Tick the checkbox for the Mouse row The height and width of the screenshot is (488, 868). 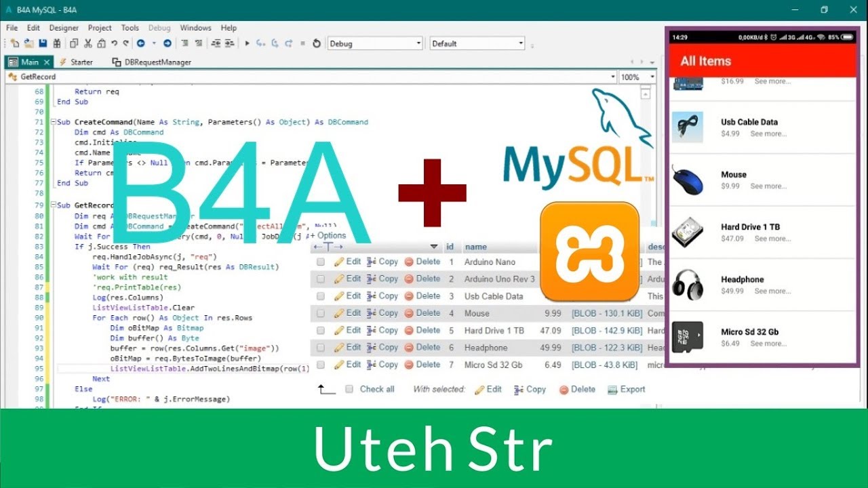321,313
